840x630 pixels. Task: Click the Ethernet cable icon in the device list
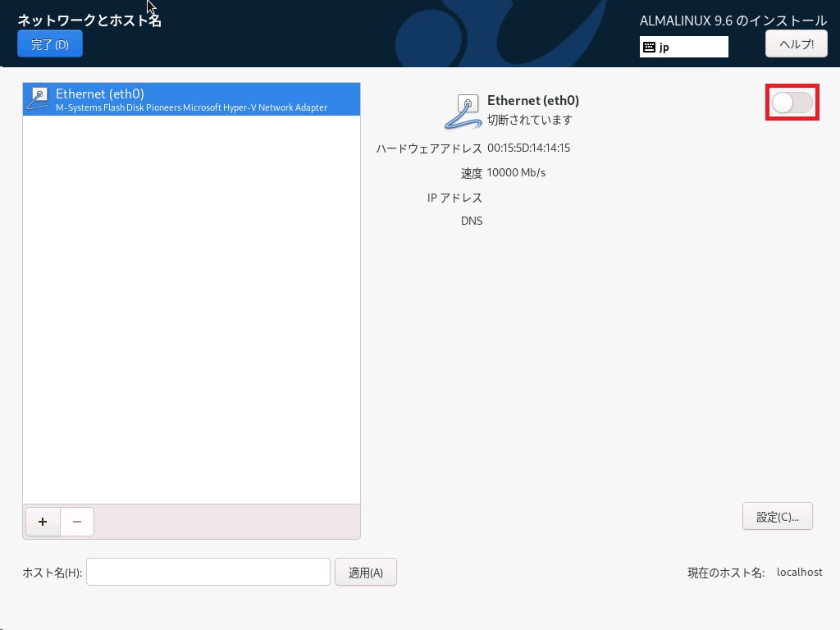39,99
